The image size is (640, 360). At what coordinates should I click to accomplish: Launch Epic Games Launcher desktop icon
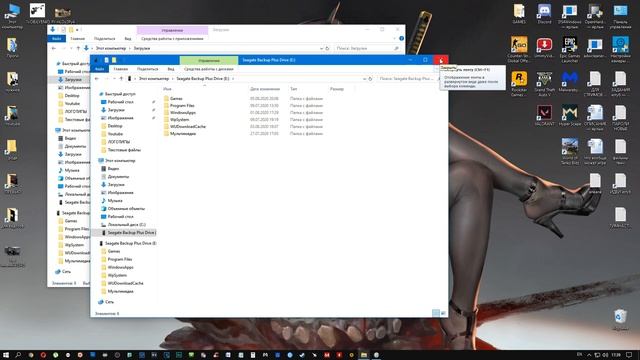pos(569,49)
